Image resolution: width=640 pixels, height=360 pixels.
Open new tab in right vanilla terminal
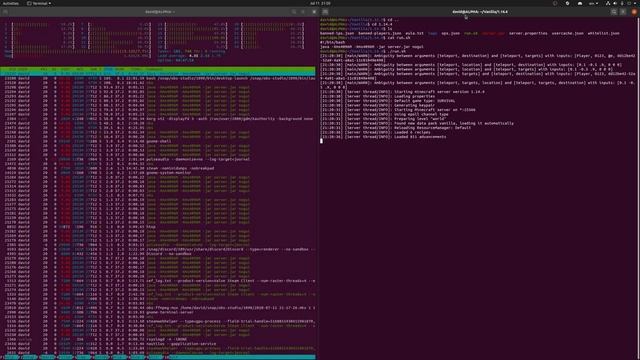tap(325, 12)
